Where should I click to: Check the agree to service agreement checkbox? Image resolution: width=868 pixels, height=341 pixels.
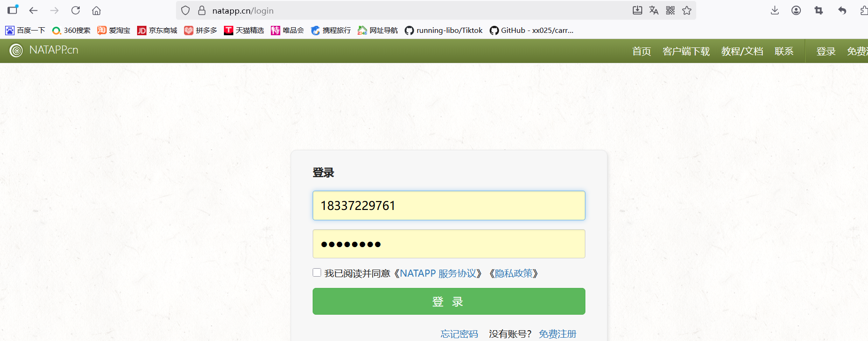coord(317,272)
